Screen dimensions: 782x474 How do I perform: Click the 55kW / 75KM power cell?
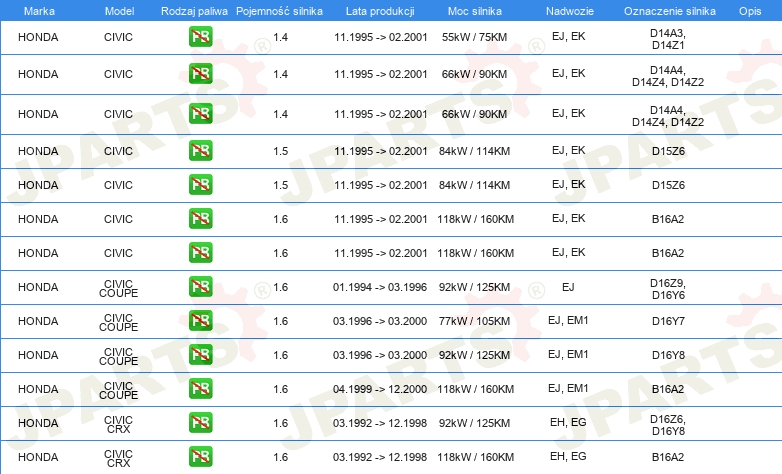coord(474,37)
